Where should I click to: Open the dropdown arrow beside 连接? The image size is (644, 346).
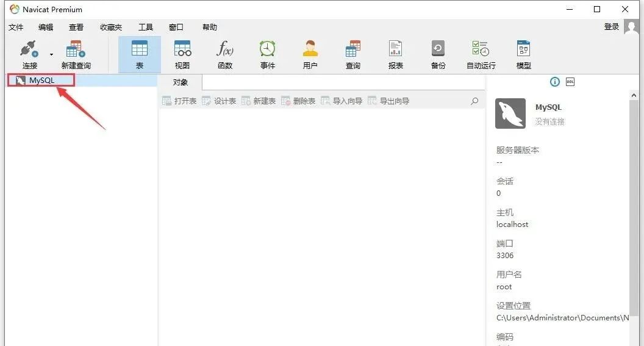(x=51, y=55)
